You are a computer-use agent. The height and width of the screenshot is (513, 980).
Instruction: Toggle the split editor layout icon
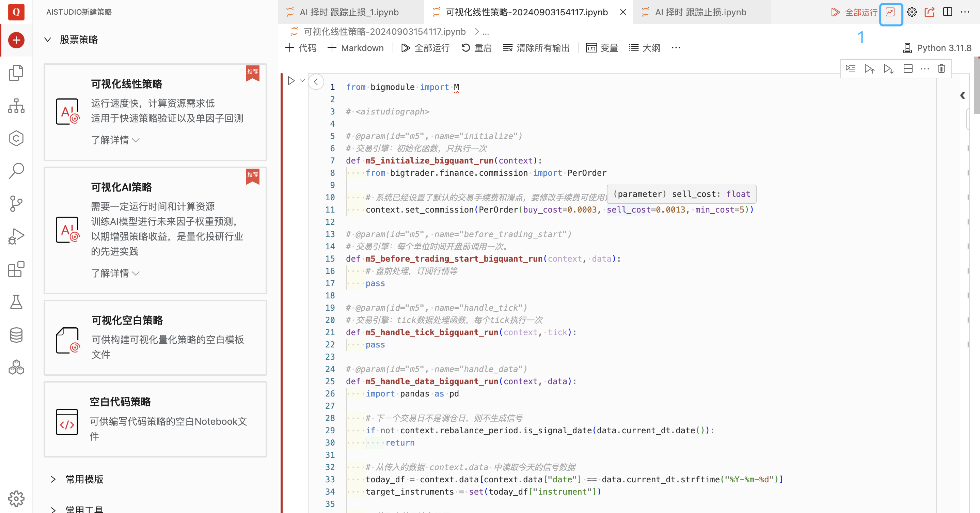[947, 13]
